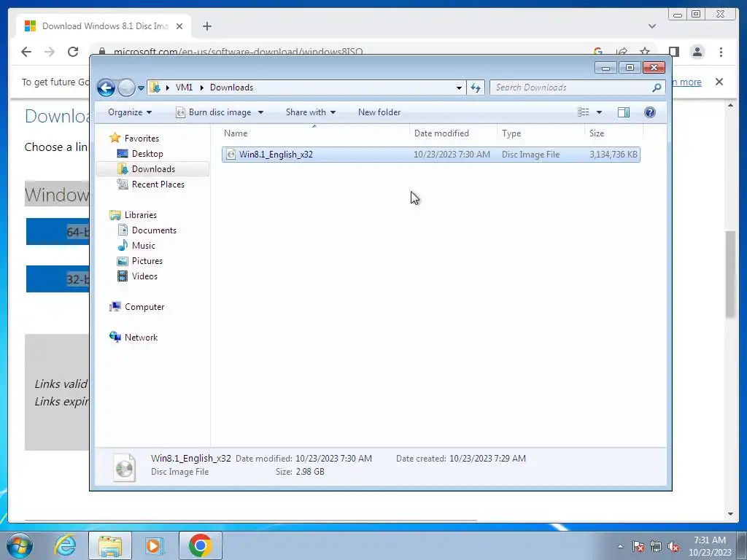This screenshot has height=560, width=747.
Task: Select the Win8.1_English_x32 file
Action: (x=430, y=155)
